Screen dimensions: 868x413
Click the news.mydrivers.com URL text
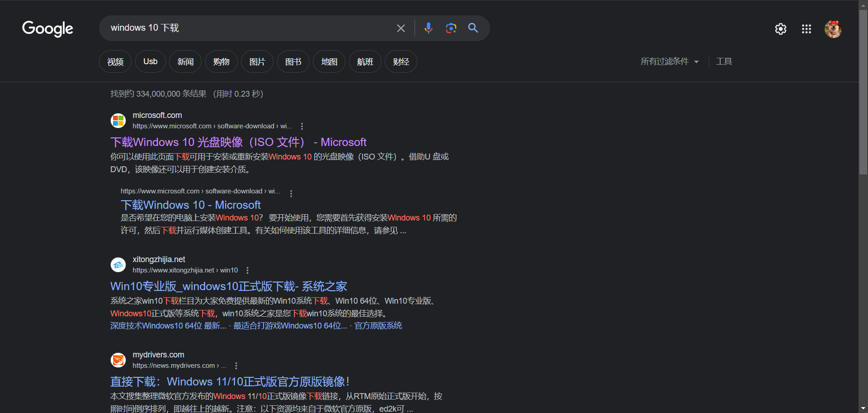[179, 366]
